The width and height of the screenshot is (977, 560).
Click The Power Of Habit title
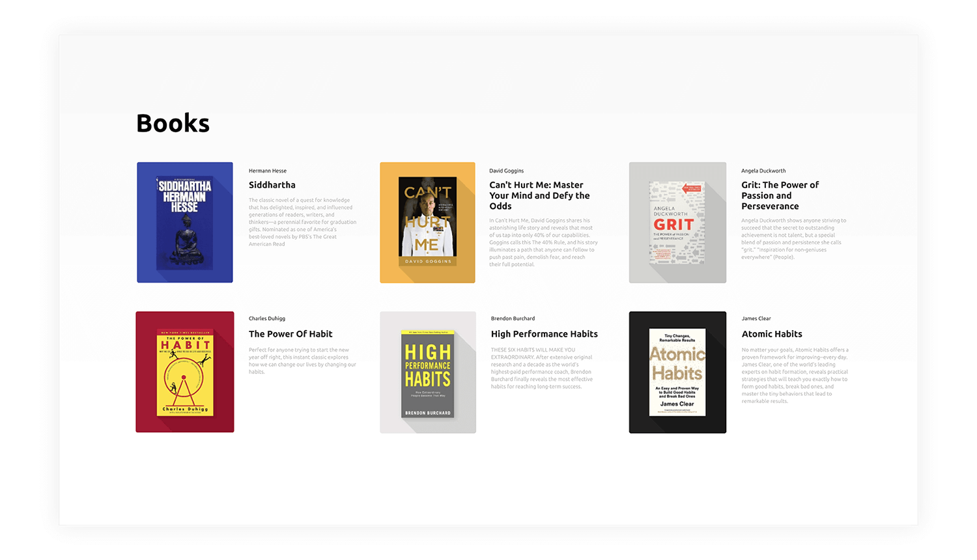pyautogui.click(x=290, y=334)
